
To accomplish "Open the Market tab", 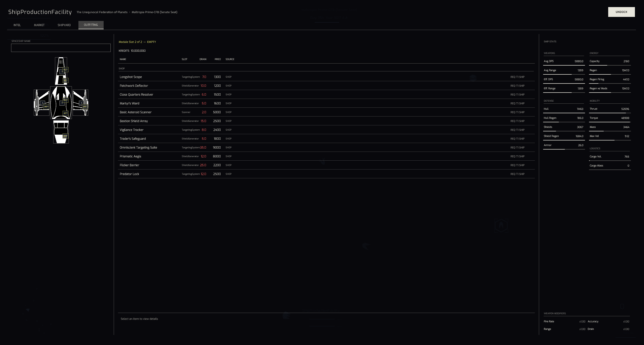I will tap(39, 25).
